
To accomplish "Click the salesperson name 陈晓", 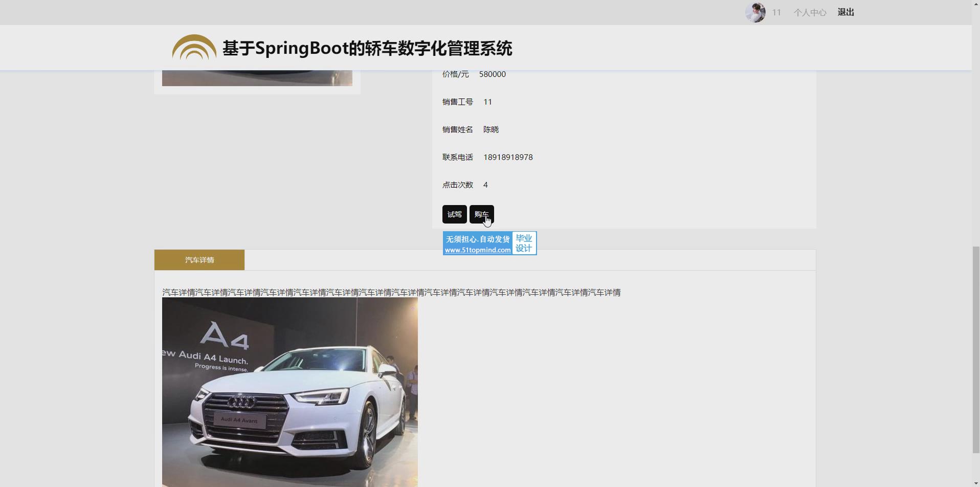I will pyautogui.click(x=491, y=129).
